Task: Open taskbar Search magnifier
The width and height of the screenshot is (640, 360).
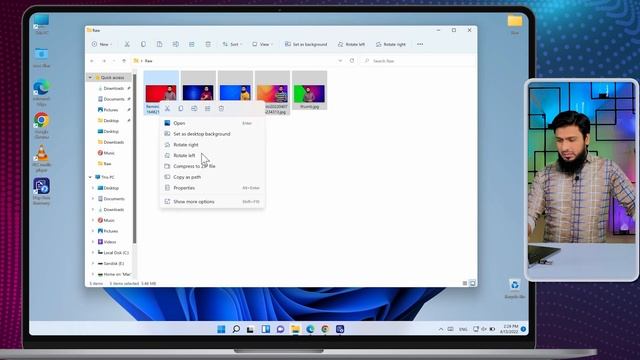Action: [x=236, y=329]
